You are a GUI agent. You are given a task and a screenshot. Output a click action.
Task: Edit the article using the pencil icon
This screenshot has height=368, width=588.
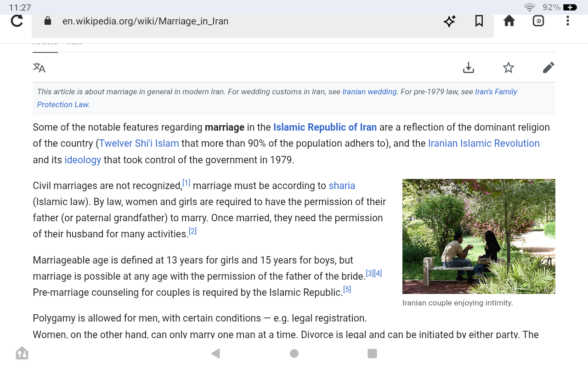click(x=548, y=68)
